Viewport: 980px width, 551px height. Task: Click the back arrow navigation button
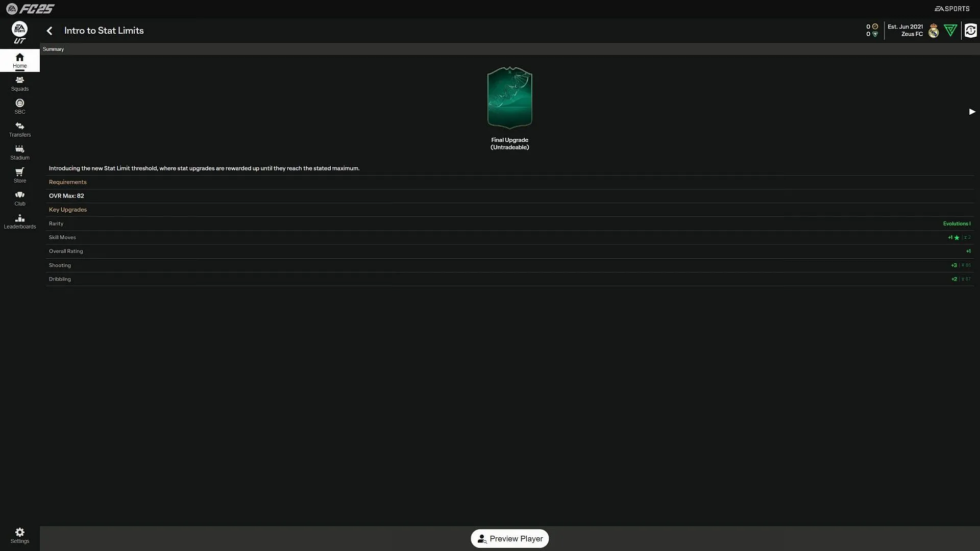pyautogui.click(x=50, y=30)
